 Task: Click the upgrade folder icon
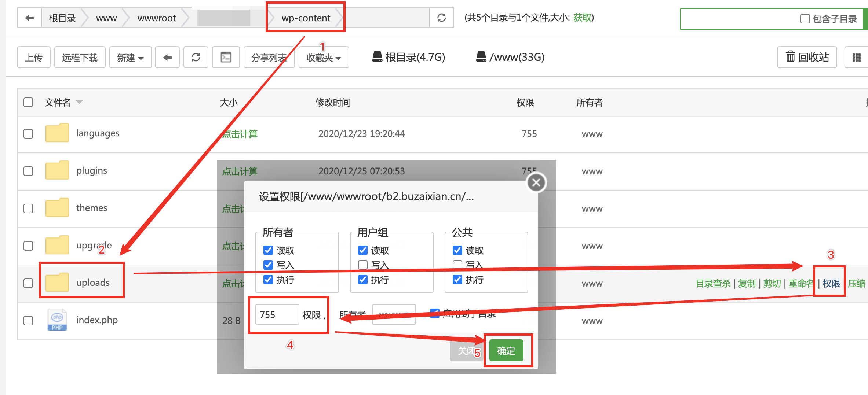57,245
